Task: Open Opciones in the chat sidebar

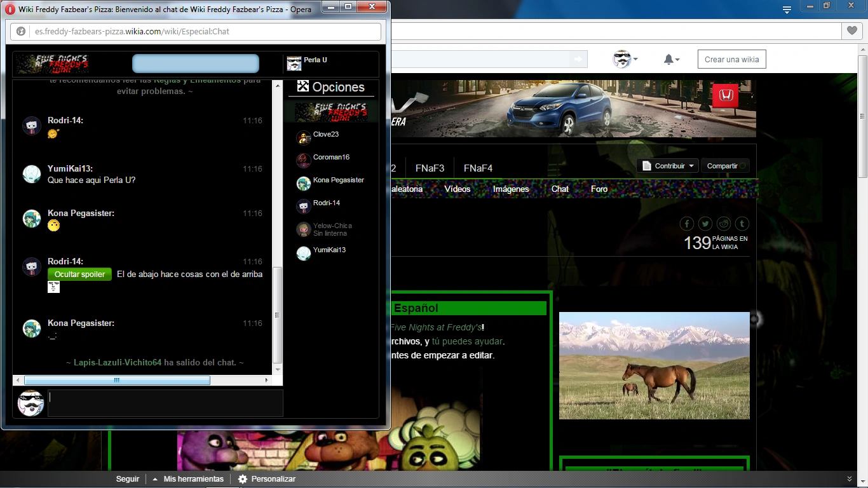Action: (x=331, y=87)
